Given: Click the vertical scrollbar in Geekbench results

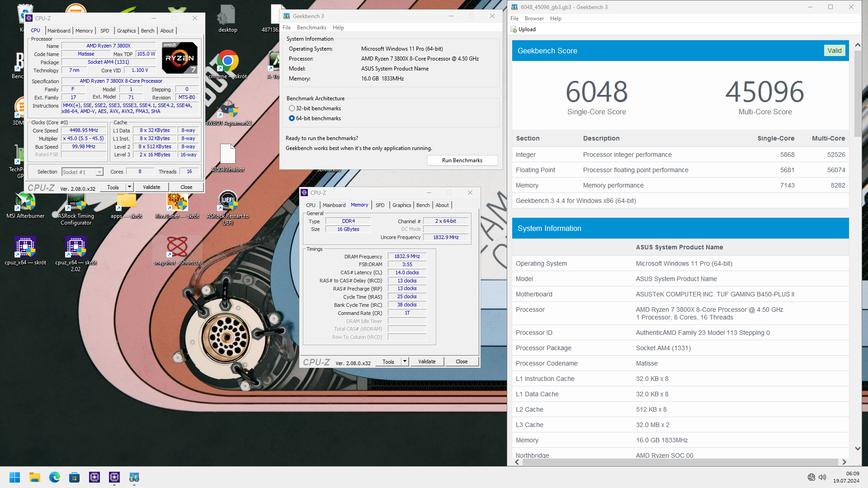Looking at the screenshot, I should [x=858, y=94].
